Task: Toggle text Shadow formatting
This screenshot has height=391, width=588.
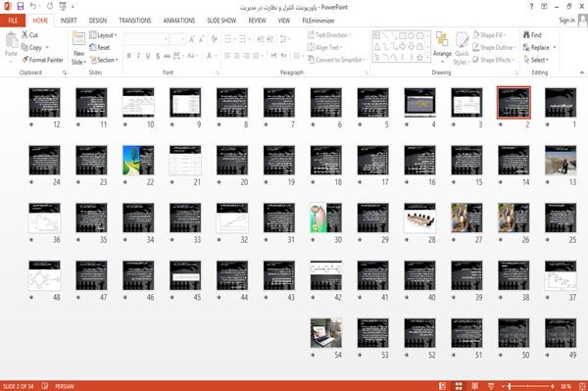Action: pyautogui.click(x=158, y=56)
